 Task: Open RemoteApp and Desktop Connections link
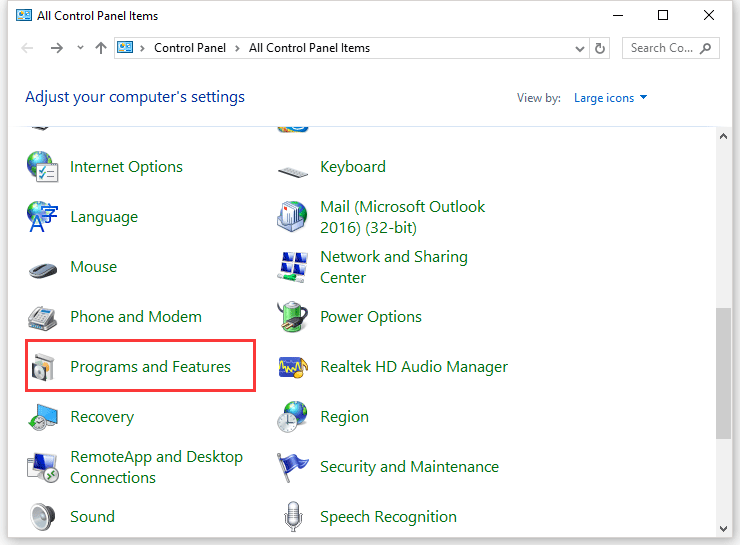coord(157,467)
